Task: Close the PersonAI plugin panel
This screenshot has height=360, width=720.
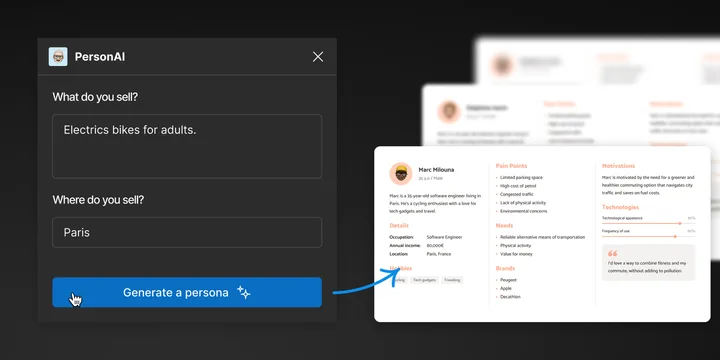Action: (318, 57)
